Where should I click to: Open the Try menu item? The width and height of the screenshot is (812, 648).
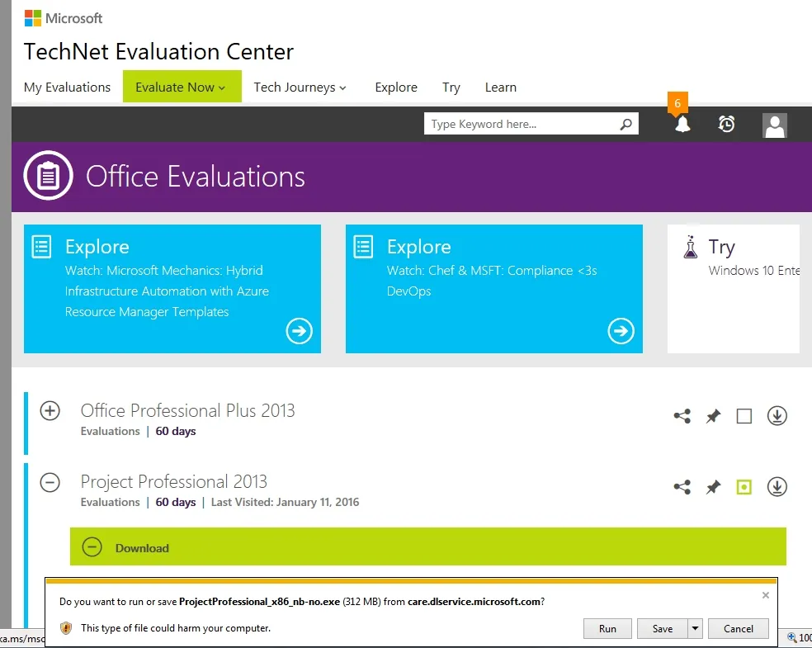point(451,87)
